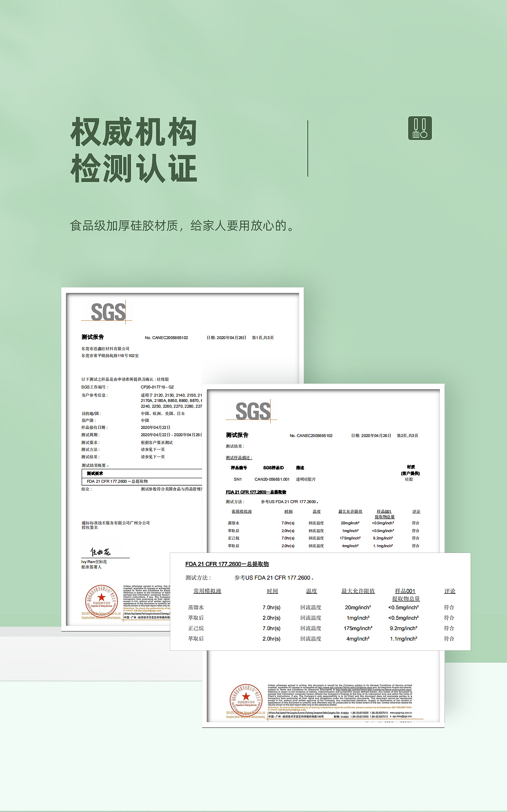Click '1.1mg/inch²' result in enlarged table

tap(404, 639)
